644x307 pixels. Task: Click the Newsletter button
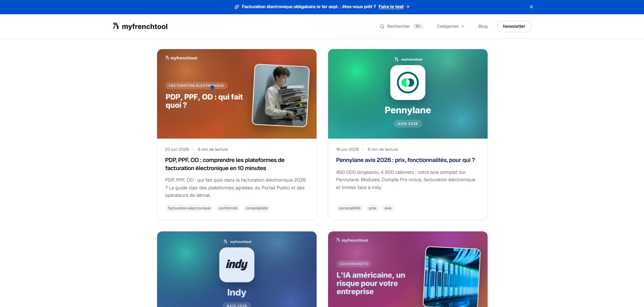pyautogui.click(x=514, y=26)
